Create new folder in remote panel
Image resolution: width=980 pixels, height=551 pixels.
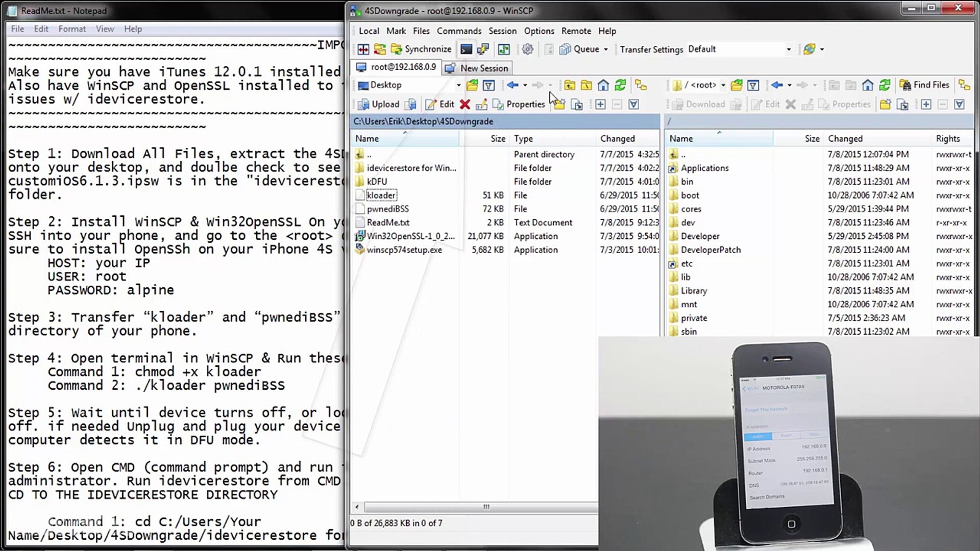[x=885, y=105]
